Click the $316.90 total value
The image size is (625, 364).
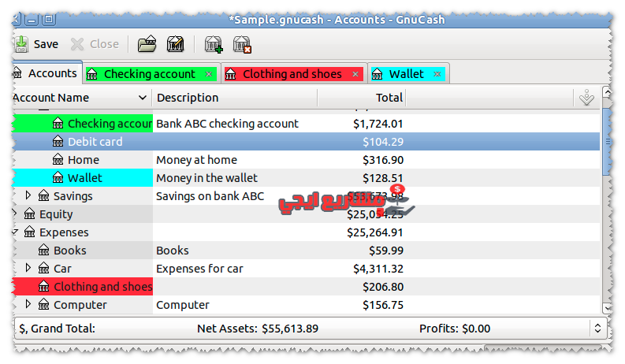(383, 160)
